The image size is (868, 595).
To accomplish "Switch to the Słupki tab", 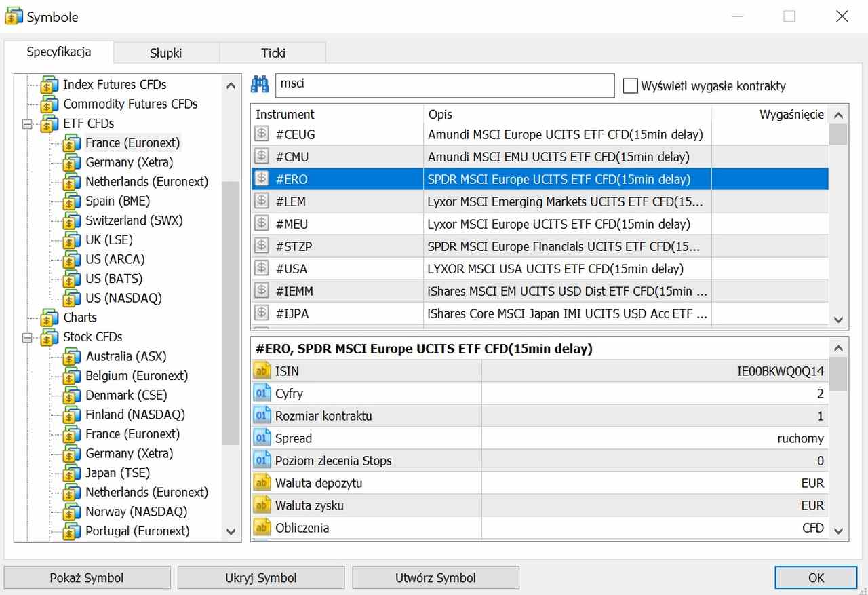I will coord(166,53).
